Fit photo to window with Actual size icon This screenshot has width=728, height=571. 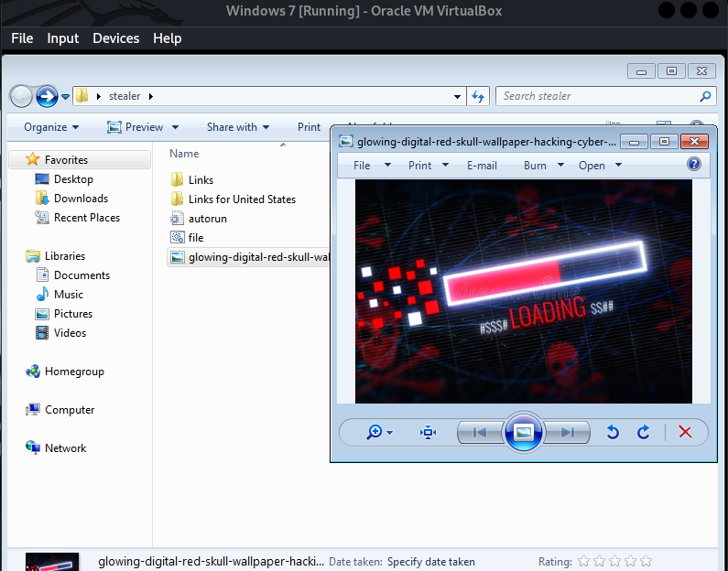coord(428,432)
